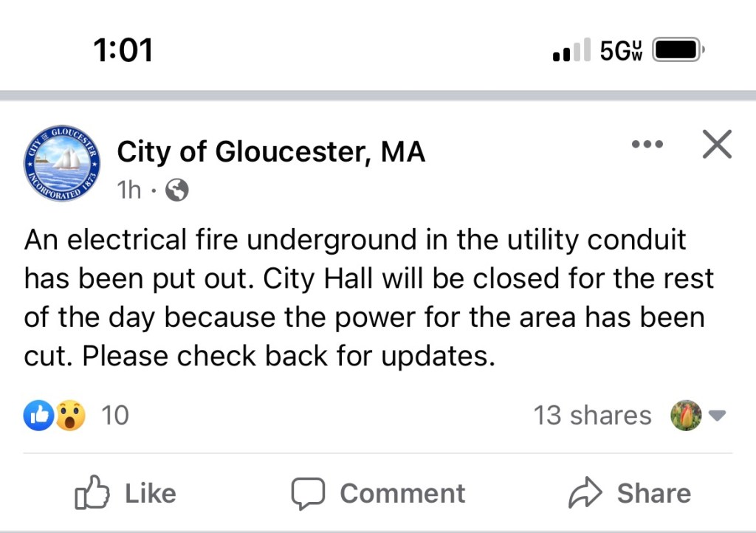
Task: Open the City of Gloucester, MA page name
Action: click(271, 152)
